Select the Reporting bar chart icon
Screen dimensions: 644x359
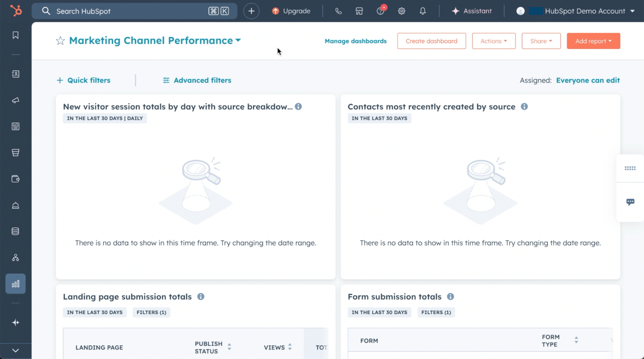pyautogui.click(x=15, y=283)
